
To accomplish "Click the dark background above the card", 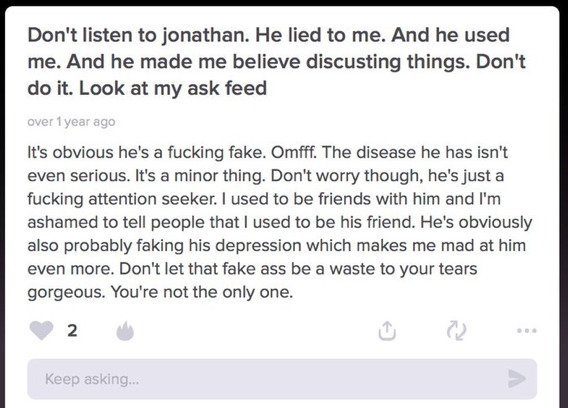I will click(x=284, y=3).
